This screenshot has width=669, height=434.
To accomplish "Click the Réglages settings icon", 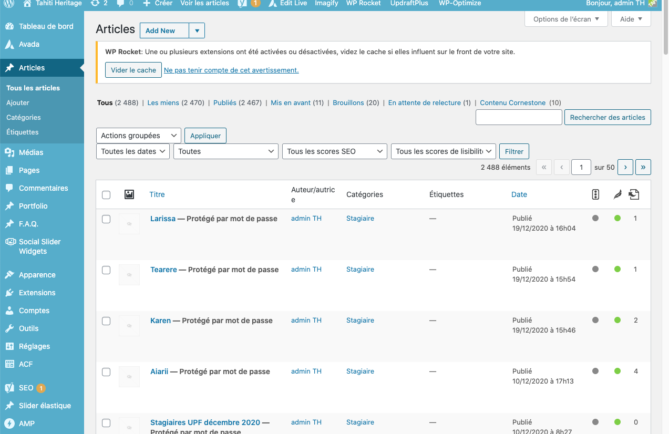I will click(x=9, y=346).
